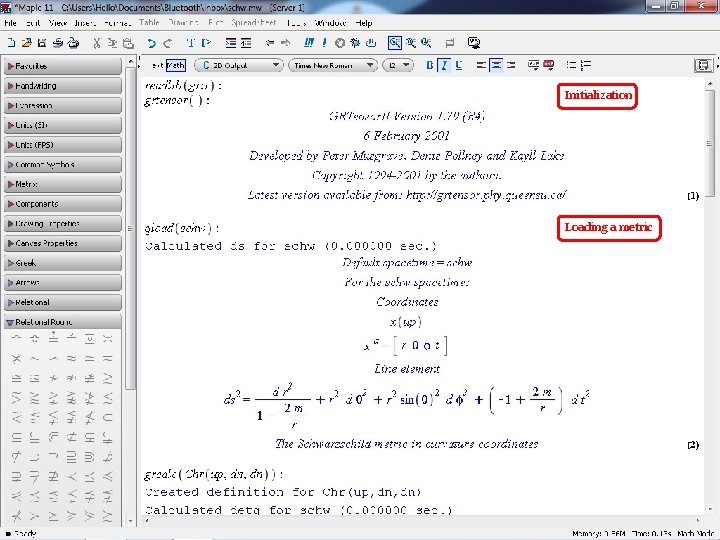The image size is (720, 540).
Task: Set zoom to 200 percent
Action: click(426, 43)
